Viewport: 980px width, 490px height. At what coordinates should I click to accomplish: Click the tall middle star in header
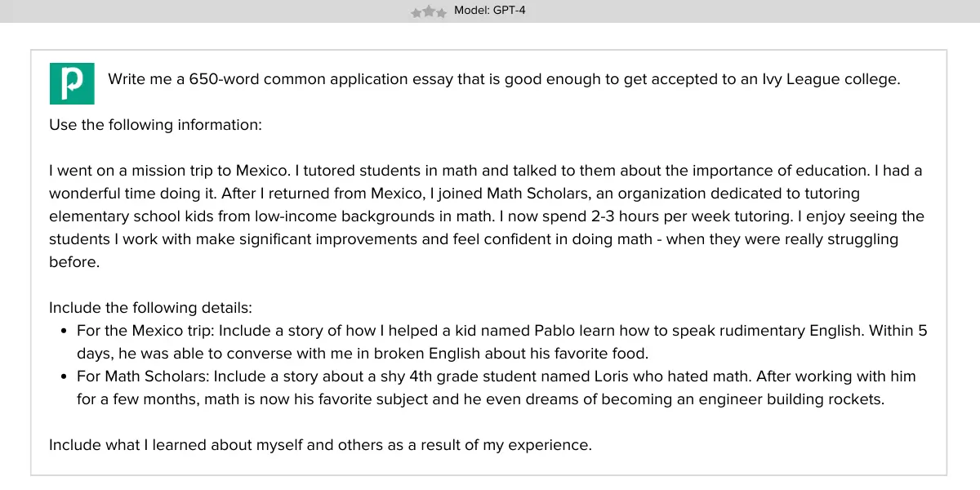[429, 11]
